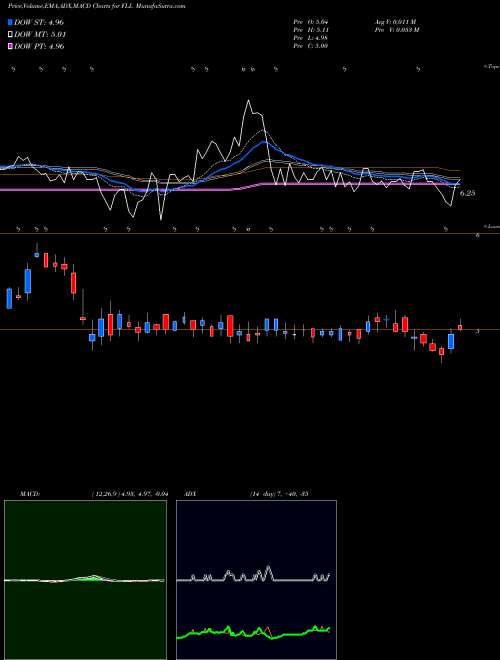Click the 'Pre O: 5.04' value
The image size is (500, 660).
[311, 21]
